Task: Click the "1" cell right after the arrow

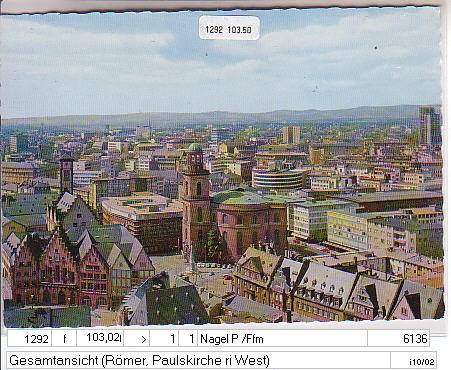Action: (164, 339)
